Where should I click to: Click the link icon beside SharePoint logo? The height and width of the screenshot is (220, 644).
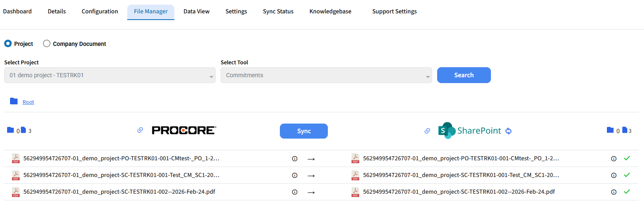(427, 131)
